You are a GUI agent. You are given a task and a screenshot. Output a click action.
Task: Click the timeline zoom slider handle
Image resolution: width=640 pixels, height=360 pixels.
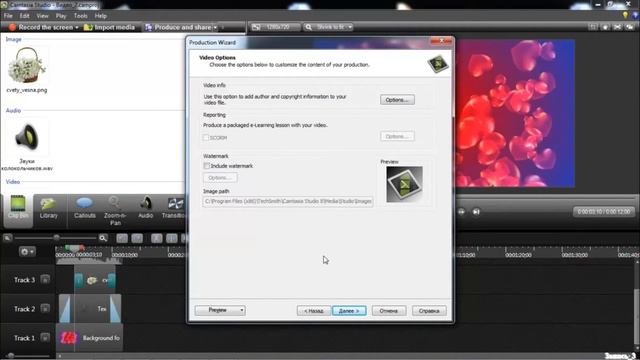point(57,238)
